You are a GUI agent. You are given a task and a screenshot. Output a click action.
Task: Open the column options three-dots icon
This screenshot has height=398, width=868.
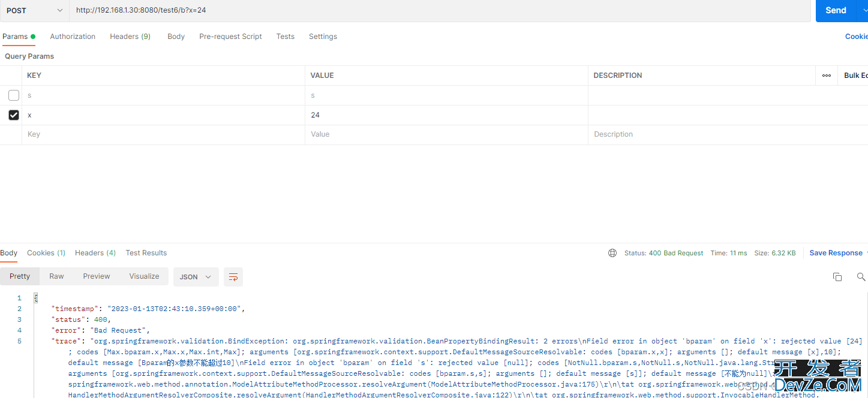827,76
